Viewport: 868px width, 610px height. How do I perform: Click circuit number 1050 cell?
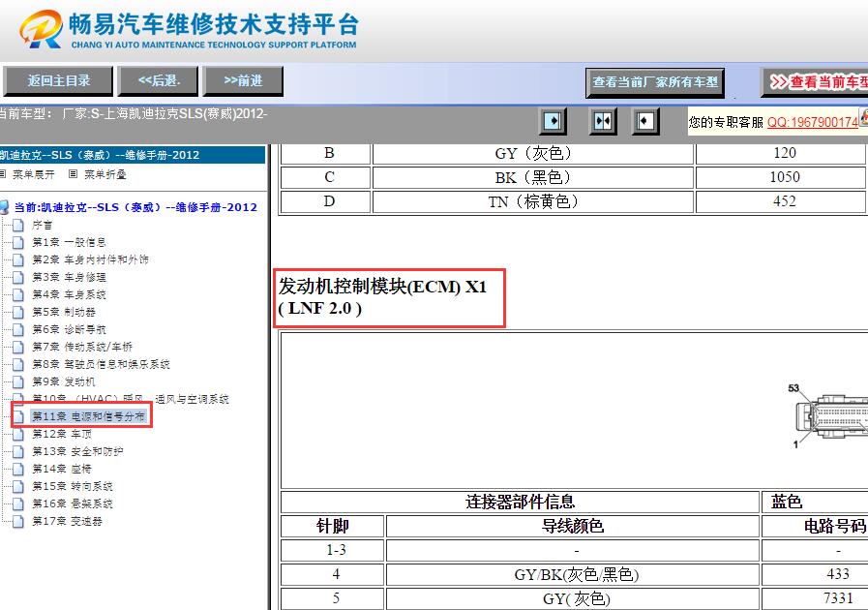pos(782,177)
